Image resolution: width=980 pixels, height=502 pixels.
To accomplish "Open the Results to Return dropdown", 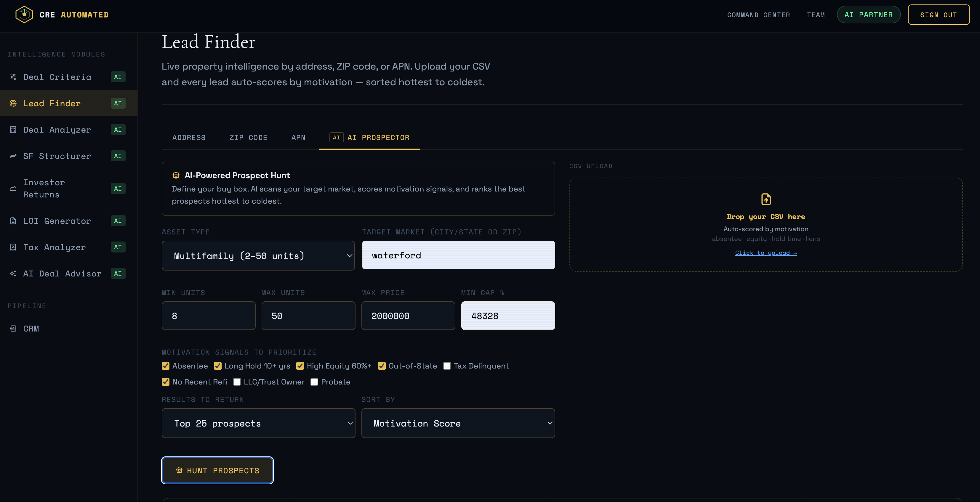I will 258,423.
